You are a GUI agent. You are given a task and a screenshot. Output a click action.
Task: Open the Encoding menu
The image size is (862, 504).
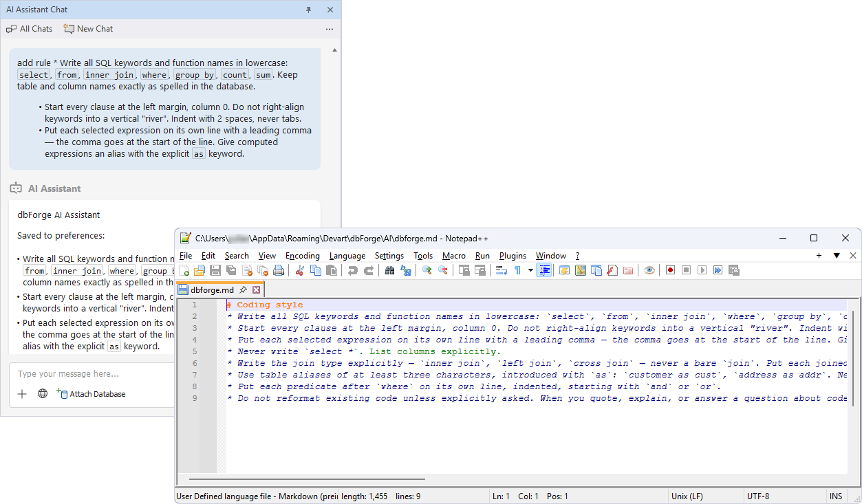click(303, 256)
